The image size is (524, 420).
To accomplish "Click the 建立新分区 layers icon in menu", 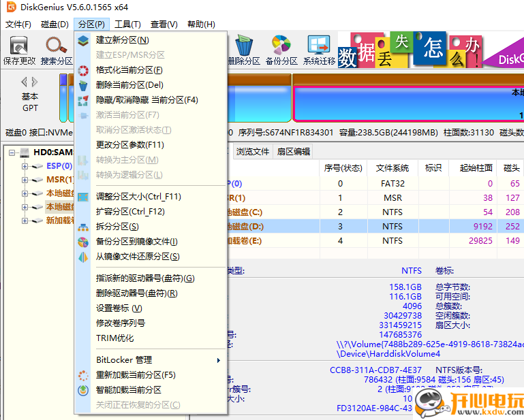I will click(x=83, y=40).
